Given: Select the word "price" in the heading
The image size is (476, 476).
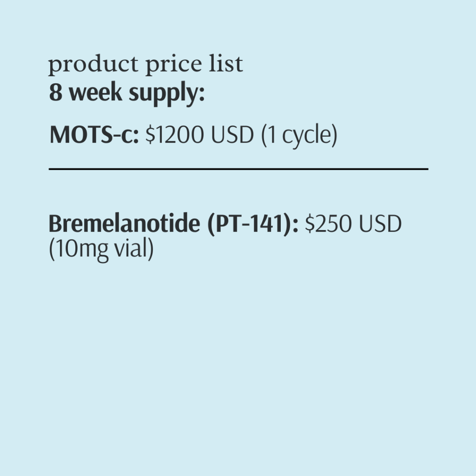Looking at the screenshot, I should [173, 65].
